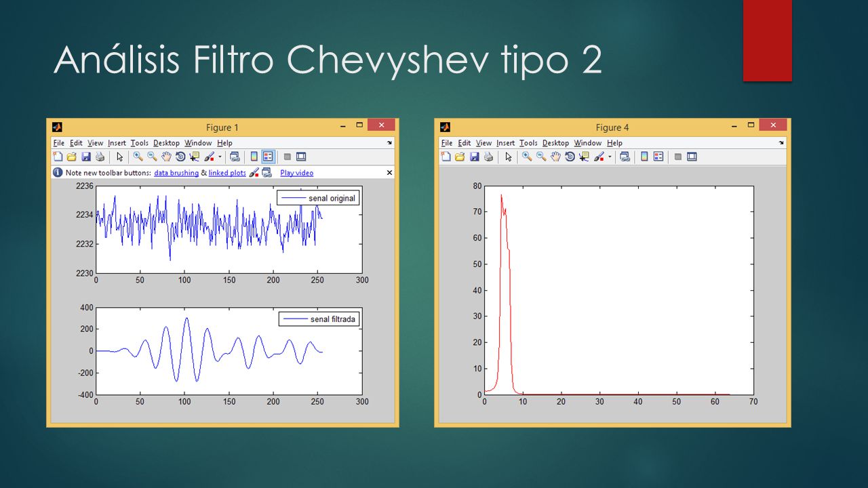Image resolution: width=868 pixels, height=488 pixels.
Task: Select Edit Plot arrow tool in Figure 4
Action: coord(509,157)
